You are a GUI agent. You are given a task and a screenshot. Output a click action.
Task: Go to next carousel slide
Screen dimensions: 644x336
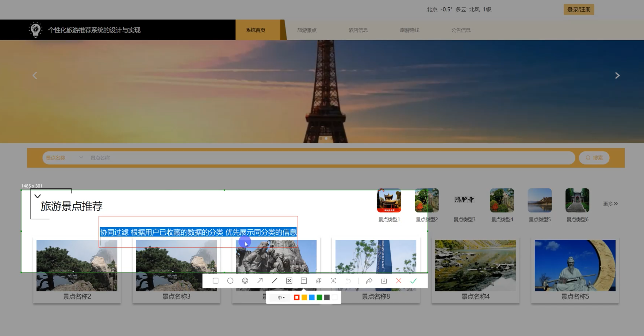point(617,76)
